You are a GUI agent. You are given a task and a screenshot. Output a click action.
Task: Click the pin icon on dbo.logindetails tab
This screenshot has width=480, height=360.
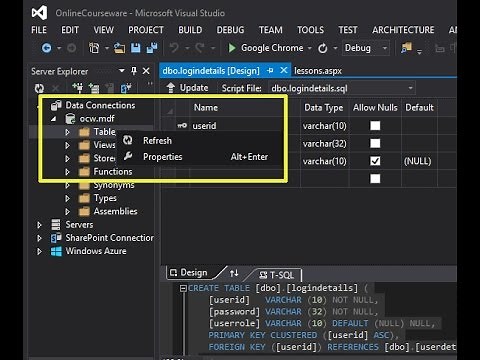coord(270,70)
